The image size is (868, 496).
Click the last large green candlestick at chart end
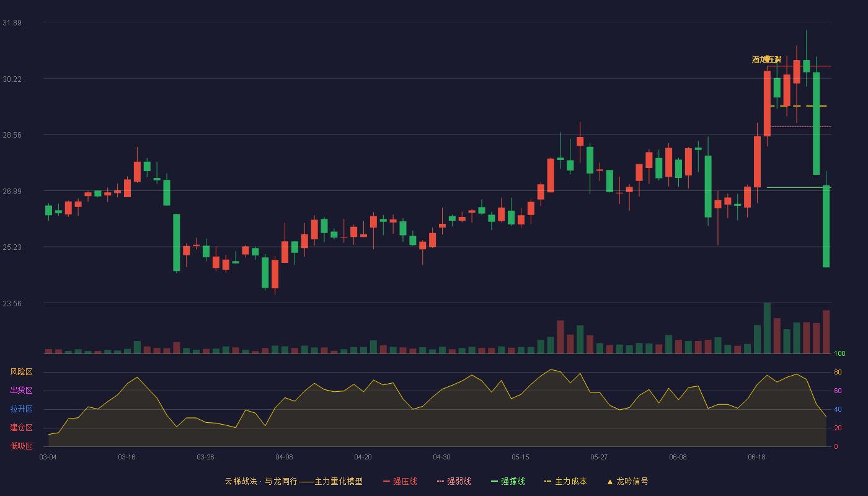[x=826, y=226]
